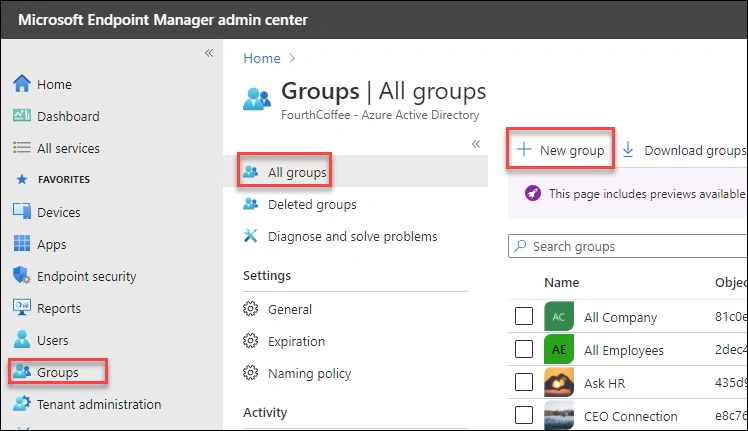Sort by the Name column header
This screenshot has height=431, width=748.
click(x=561, y=282)
